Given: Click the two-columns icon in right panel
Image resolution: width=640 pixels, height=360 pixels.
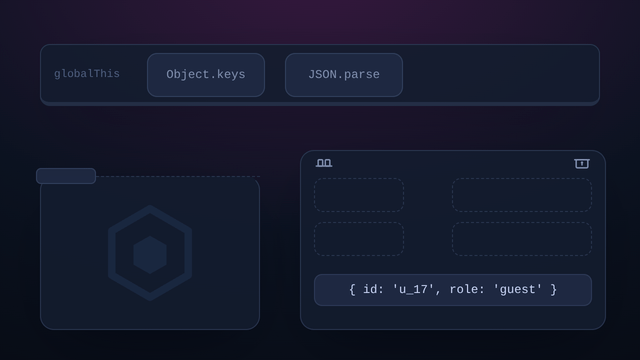Looking at the screenshot, I should coord(324,163).
